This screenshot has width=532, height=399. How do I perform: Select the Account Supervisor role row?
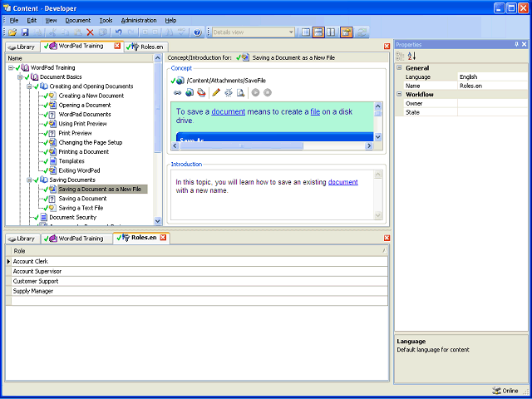click(199, 272)
